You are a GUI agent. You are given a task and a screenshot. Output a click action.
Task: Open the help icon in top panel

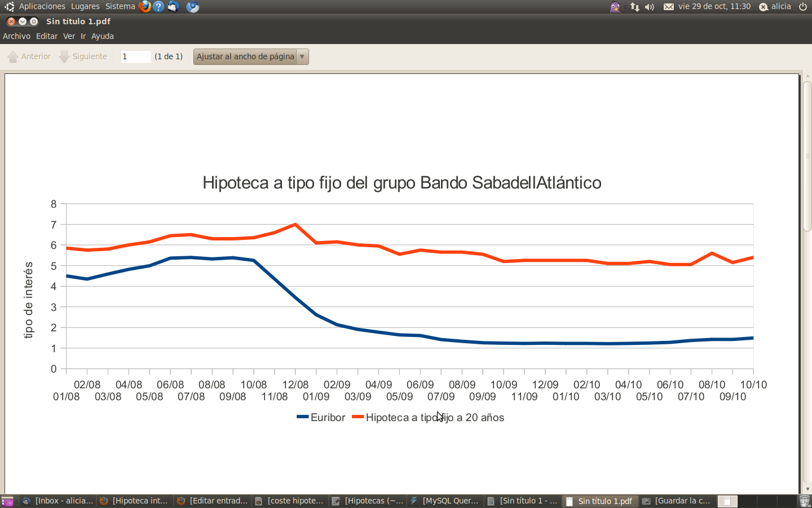tap(159, 7)
